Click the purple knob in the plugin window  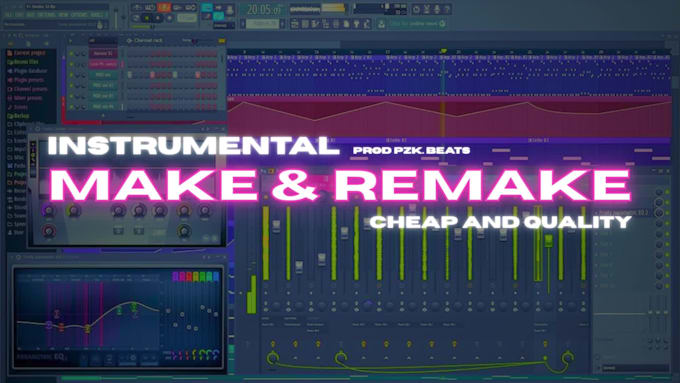[49, 211]
